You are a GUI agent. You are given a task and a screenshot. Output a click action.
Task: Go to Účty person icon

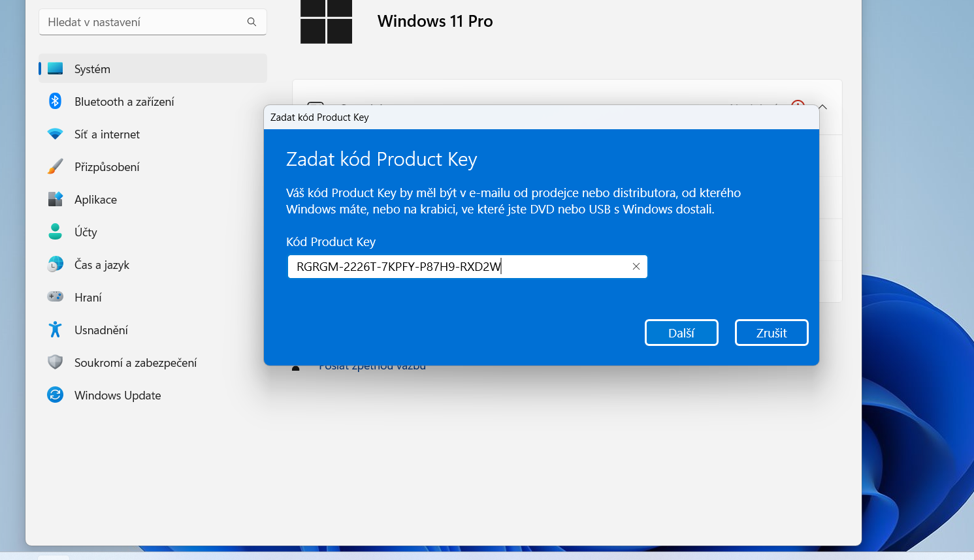coord(56,232)
